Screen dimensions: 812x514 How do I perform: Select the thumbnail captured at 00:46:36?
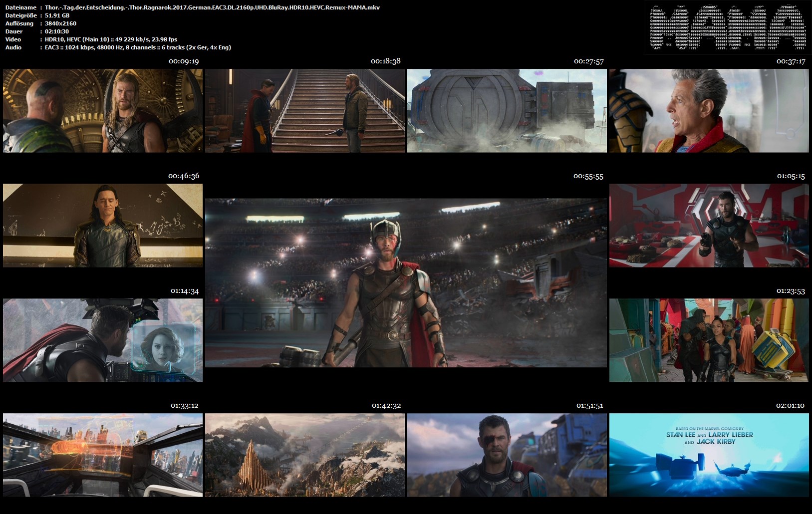tap(103, 226)
